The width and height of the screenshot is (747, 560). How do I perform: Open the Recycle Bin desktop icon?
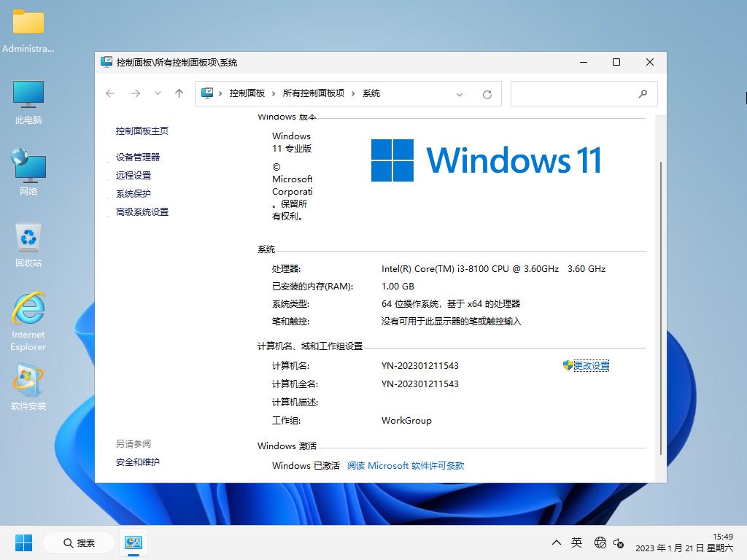coord(28,245)
